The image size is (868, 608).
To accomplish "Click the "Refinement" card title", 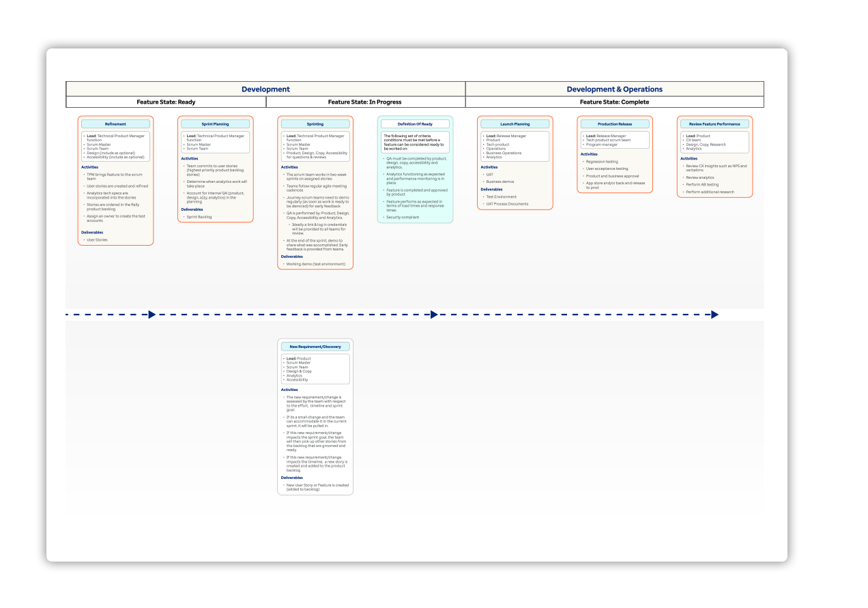I will click(x=115, y=124).
